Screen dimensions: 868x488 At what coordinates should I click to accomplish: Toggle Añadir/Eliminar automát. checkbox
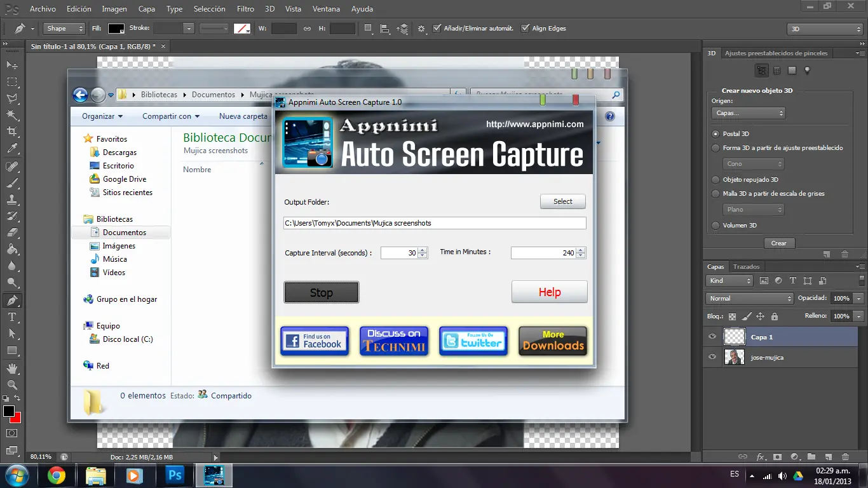pos(437,29)
